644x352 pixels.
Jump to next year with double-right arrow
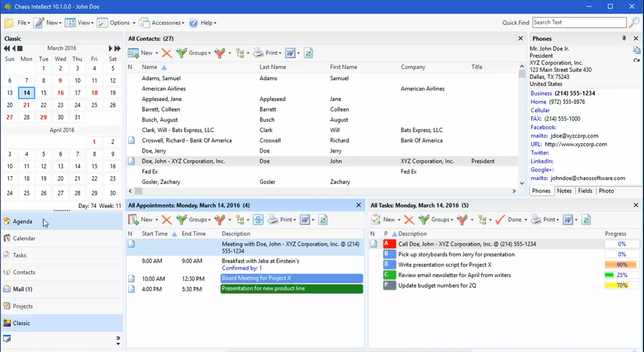(117, 48)
